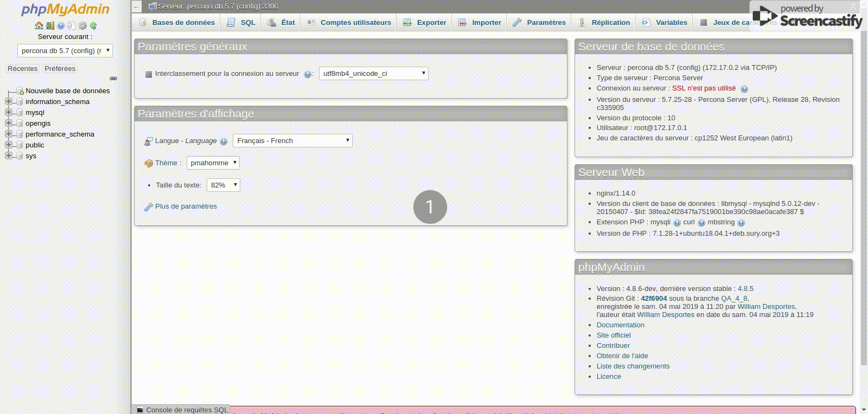The image size is (868, 414).
Task: Open the Exporter tab
Action: 425,22
